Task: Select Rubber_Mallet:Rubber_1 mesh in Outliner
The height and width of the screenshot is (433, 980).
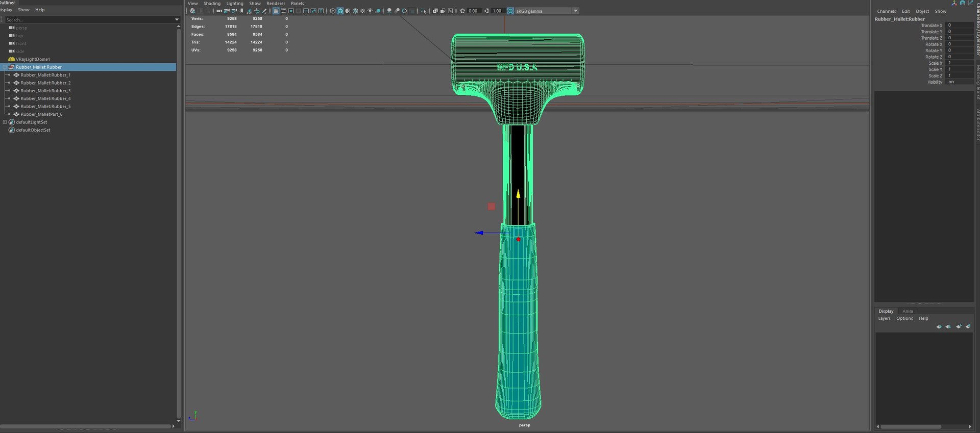Action: 45,75
